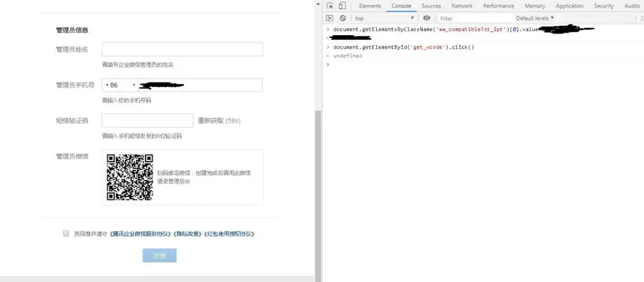Activate the DevTools inspect element icon
The height and width of the screenshot is (282, 644).
coord(330,6)
